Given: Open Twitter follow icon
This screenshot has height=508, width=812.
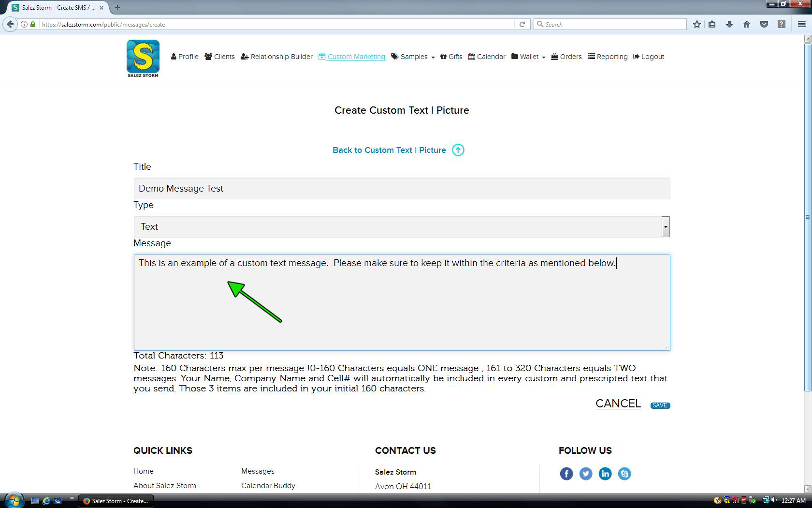Looking at the screenshot, I should (x=585, y=474).
